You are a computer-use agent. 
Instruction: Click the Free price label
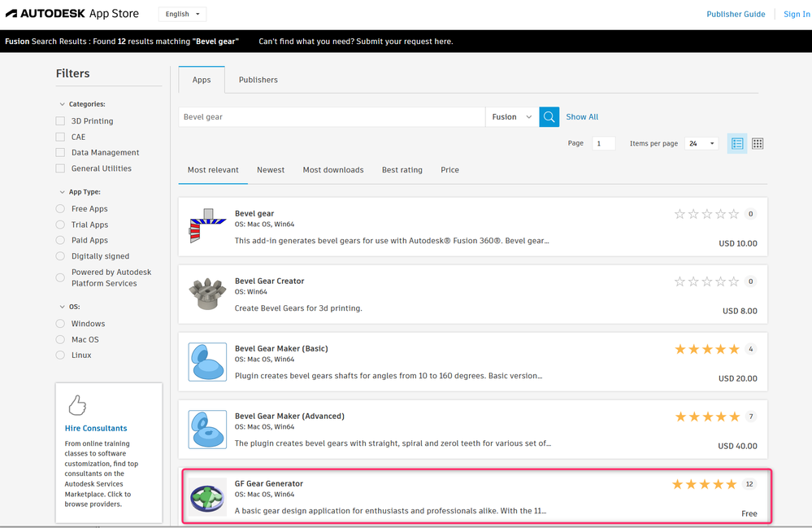click(x=749, y=513)
